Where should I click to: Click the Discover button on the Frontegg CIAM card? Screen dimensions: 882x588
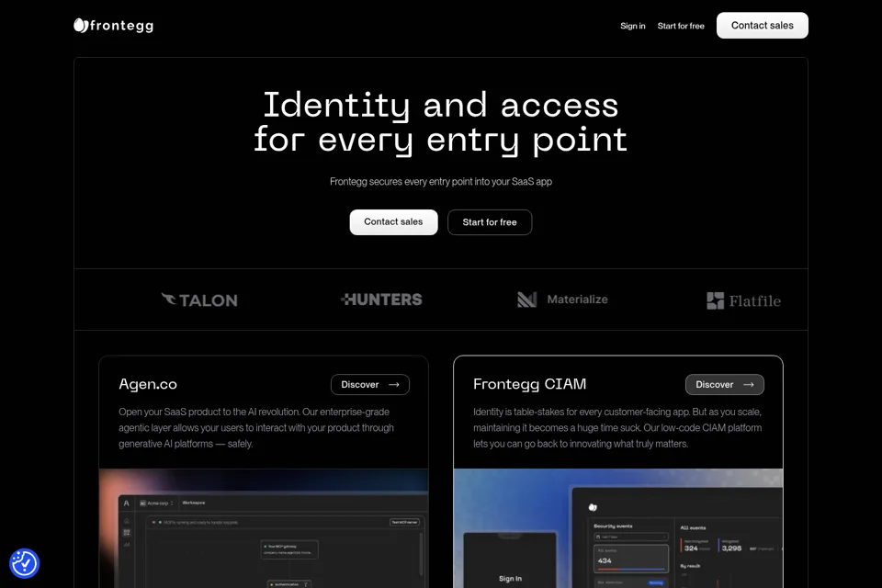pos(725,384)
